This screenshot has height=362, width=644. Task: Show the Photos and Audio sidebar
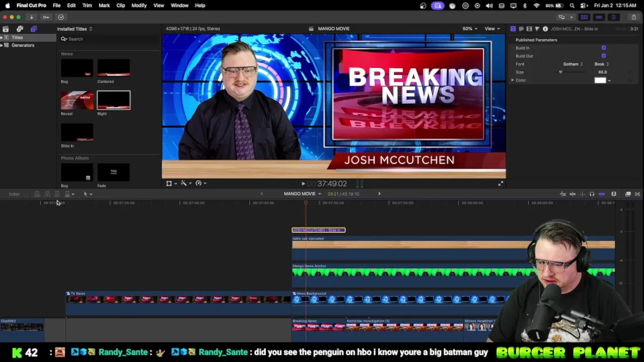(x=20, y=29)
